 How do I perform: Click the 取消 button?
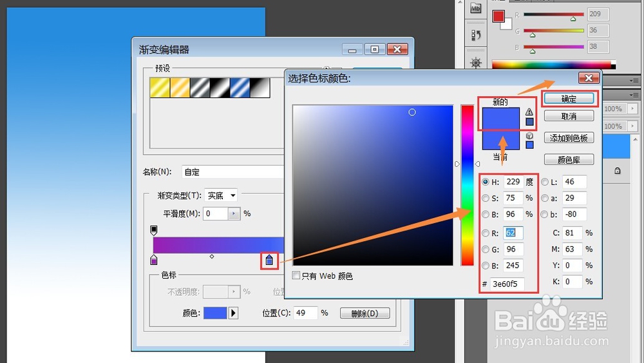pyautogui.click(x=569, y=116)
